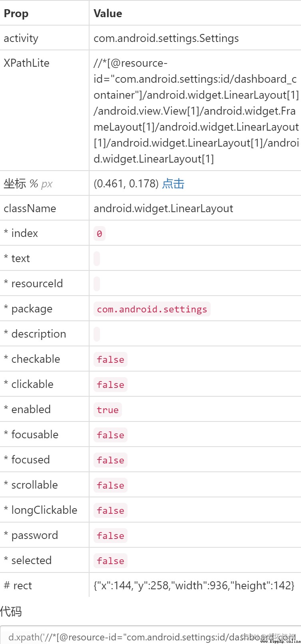Click the activity value com.android.settings.Settings
Image resolution: width=301 pixels, height=644 pixels.
tap(166, 38)
